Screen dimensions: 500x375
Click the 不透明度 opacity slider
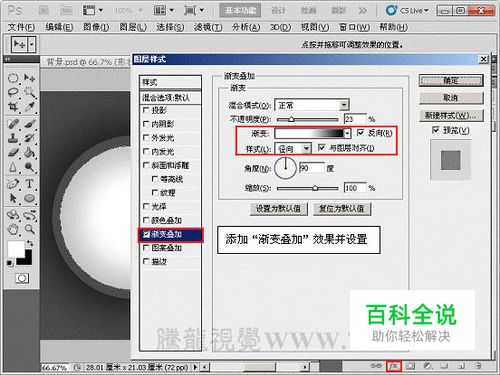point(307,119)
